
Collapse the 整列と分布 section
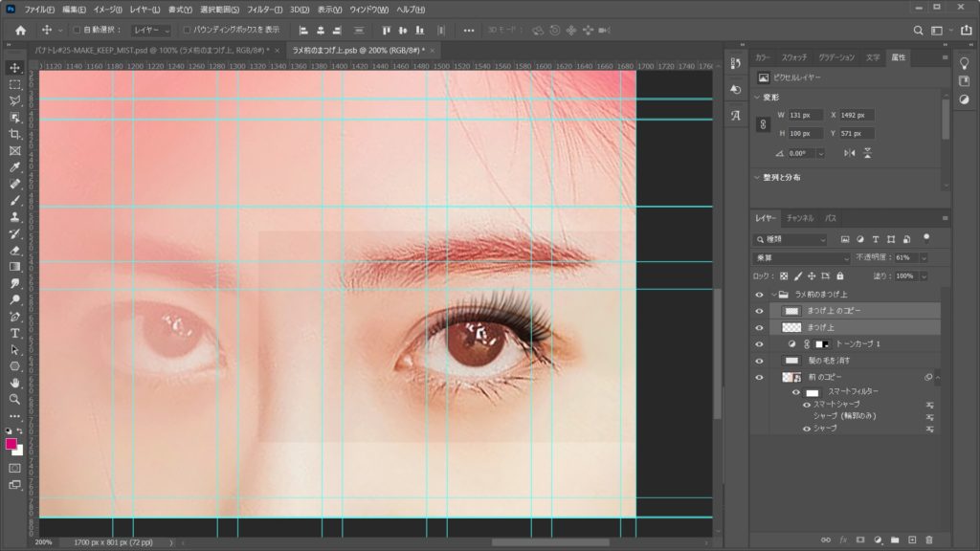(758, 177)
